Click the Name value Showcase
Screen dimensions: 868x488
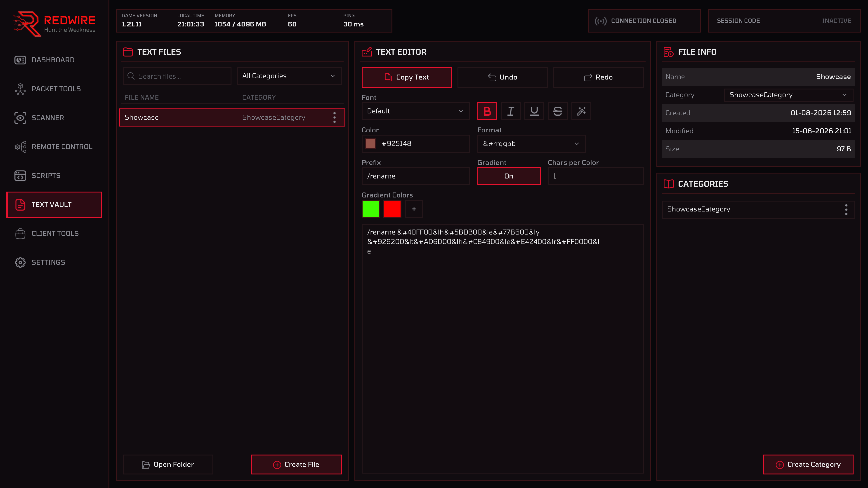[833, 77]
